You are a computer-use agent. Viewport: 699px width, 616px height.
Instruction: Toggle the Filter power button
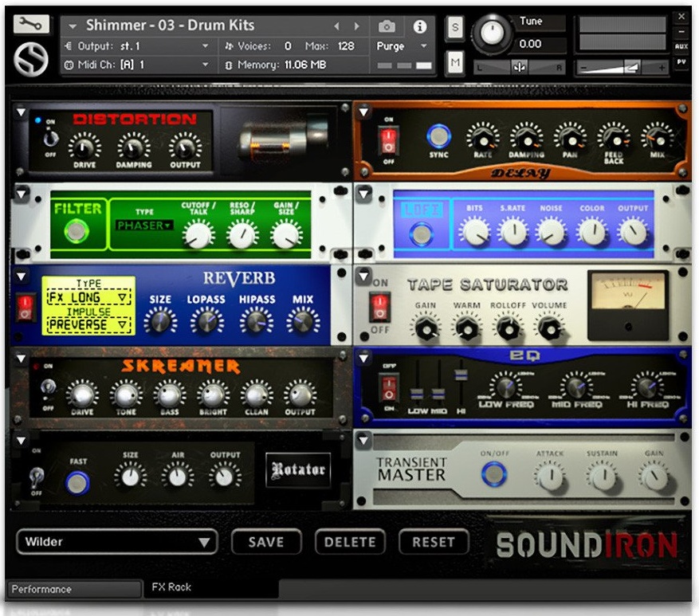click(77, 231)
